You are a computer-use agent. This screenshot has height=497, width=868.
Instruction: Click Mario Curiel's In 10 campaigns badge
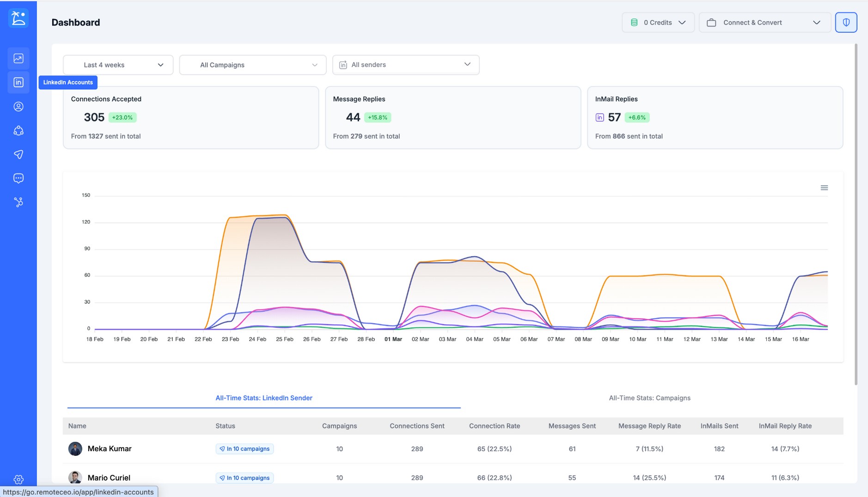tap(245, 478)
